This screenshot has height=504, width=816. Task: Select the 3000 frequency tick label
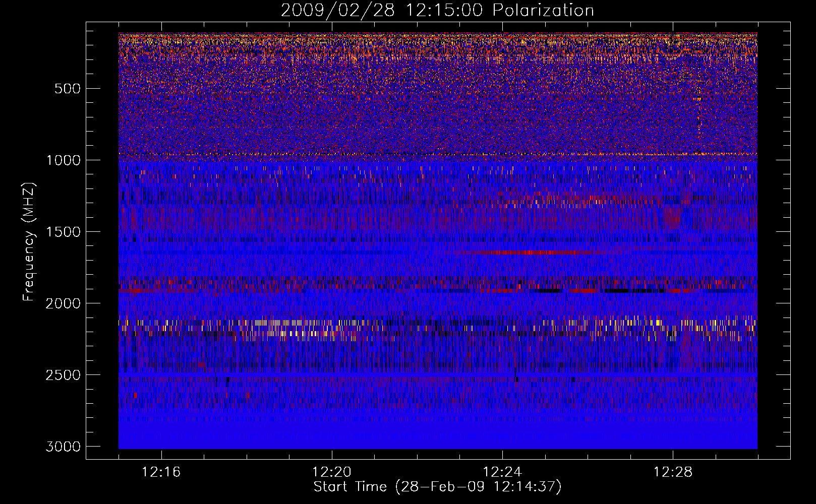click(x=63, y=447)
